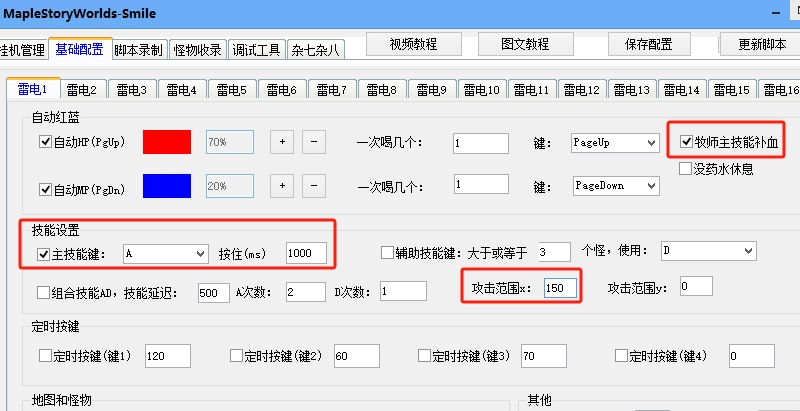Select the 雷电11 sub-tab
This screenshot has width=800, height=411.
[532, 90]
